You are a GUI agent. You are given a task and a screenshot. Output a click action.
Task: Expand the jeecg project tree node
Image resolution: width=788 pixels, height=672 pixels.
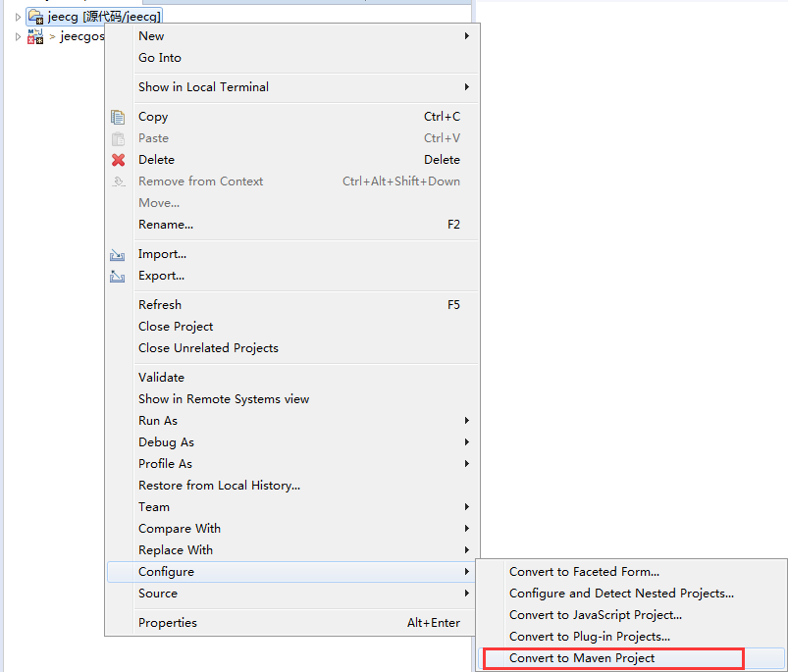(18, 17)
